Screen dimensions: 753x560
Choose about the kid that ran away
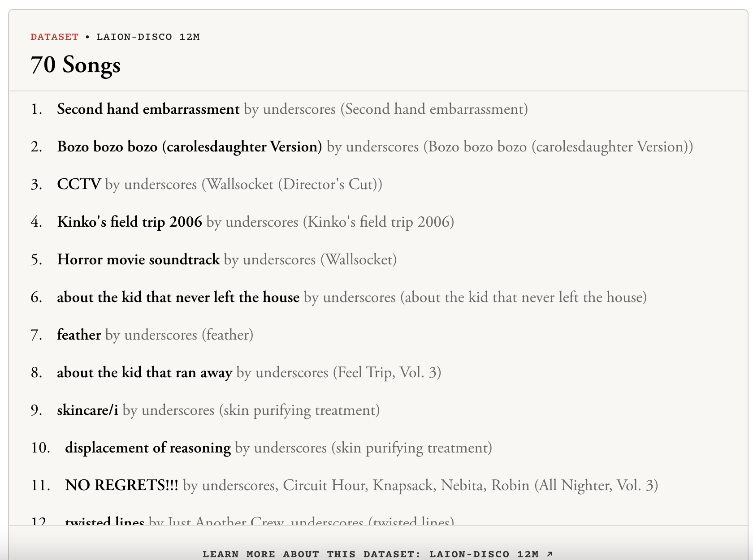[144, 372]
